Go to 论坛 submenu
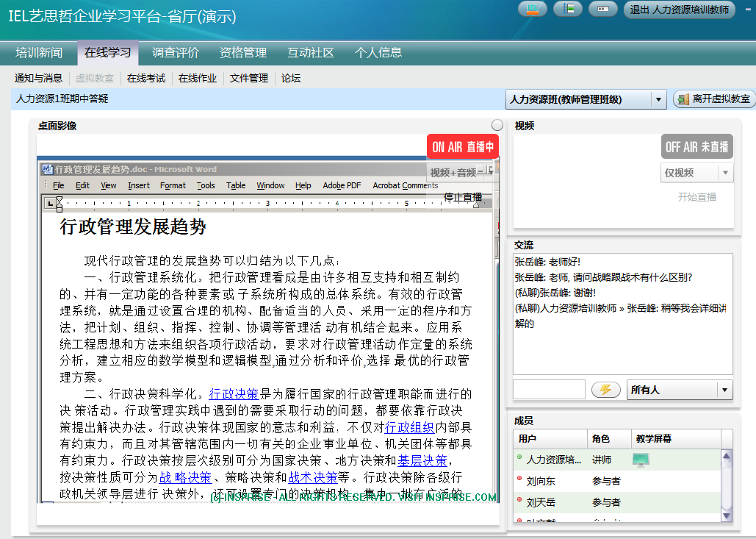The height and width of the screenshot is (539, 756). point(291,78)
